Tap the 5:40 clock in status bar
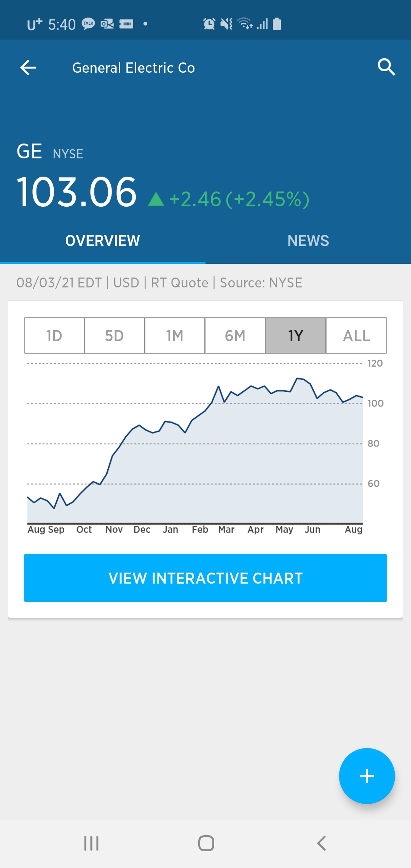 coord(62,24)
